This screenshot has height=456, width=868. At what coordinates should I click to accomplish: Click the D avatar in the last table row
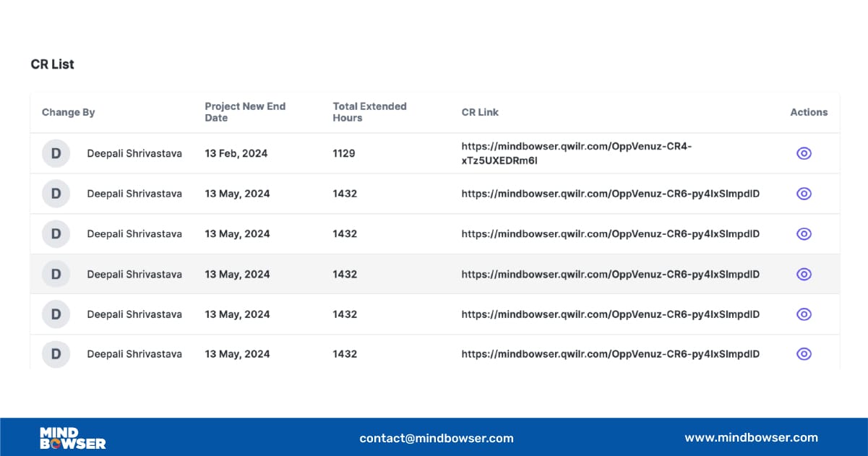coord(56,354)
